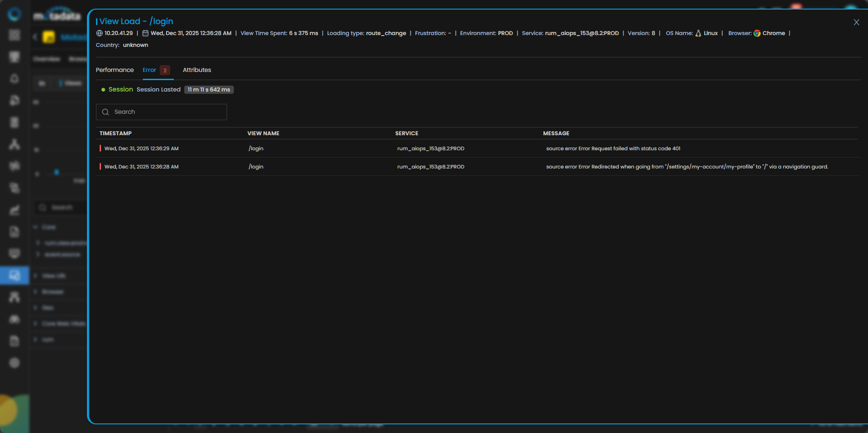Click the green session status dot
Screen dimensions: 868x433
(x=103, y=90)
